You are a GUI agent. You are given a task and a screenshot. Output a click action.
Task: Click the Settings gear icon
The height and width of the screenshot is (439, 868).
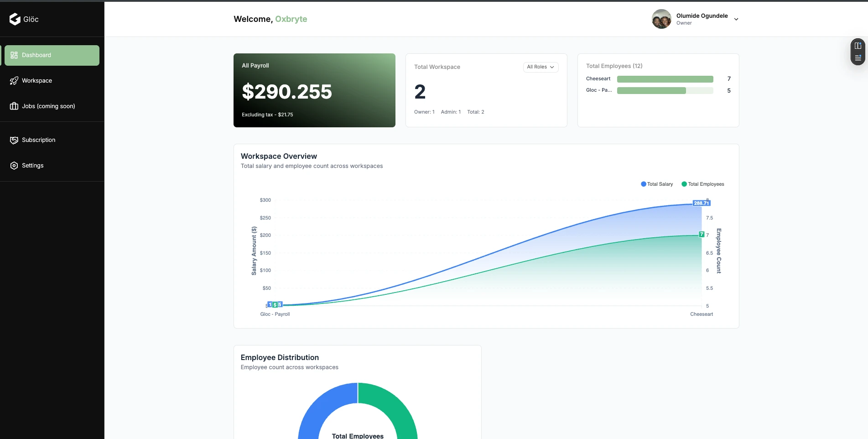click(x=14, y=166)
